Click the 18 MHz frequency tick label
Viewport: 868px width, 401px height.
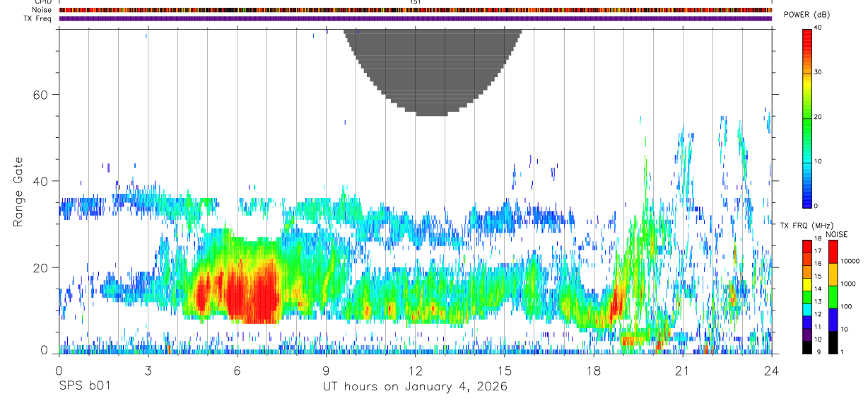[819, 240]
